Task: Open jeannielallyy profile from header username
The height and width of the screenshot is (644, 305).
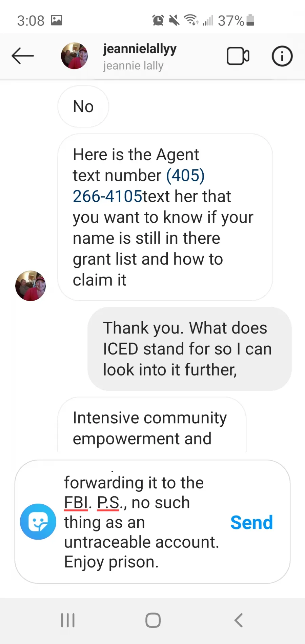Action: (140, 49)
